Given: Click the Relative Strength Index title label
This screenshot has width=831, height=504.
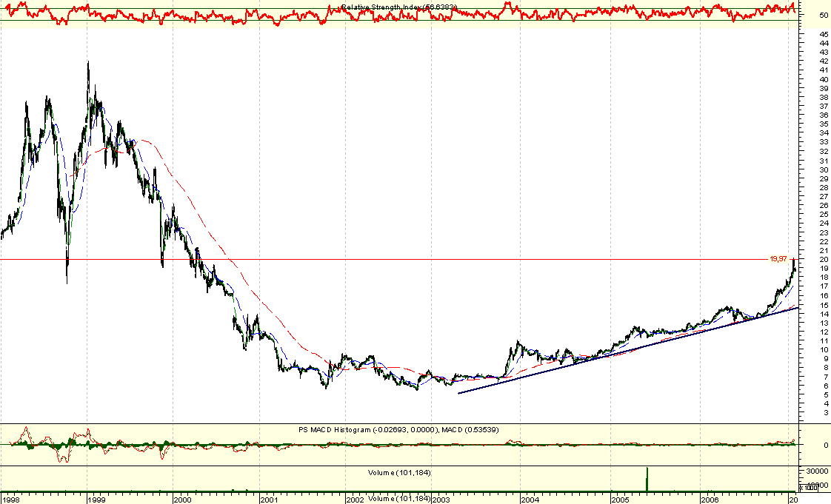Looking at the screenshot, I should [x=398, y=7].
